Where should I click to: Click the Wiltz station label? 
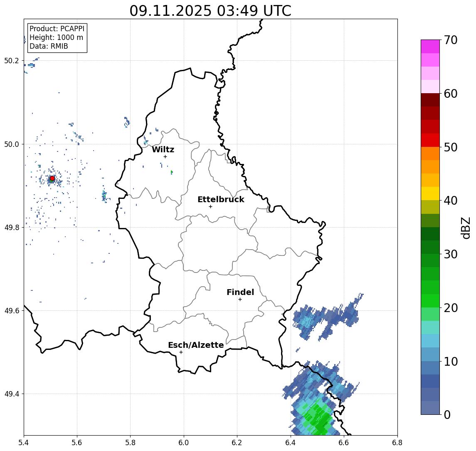coord(163,149)
